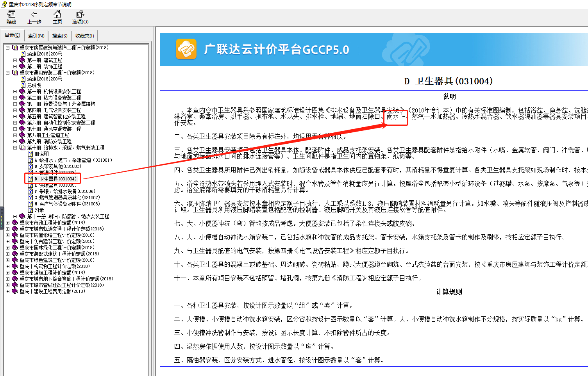Select 重庆市房屋修缮工程计价定额(2018)
This screenshot has width=588, height=376.
coord(57,235)
